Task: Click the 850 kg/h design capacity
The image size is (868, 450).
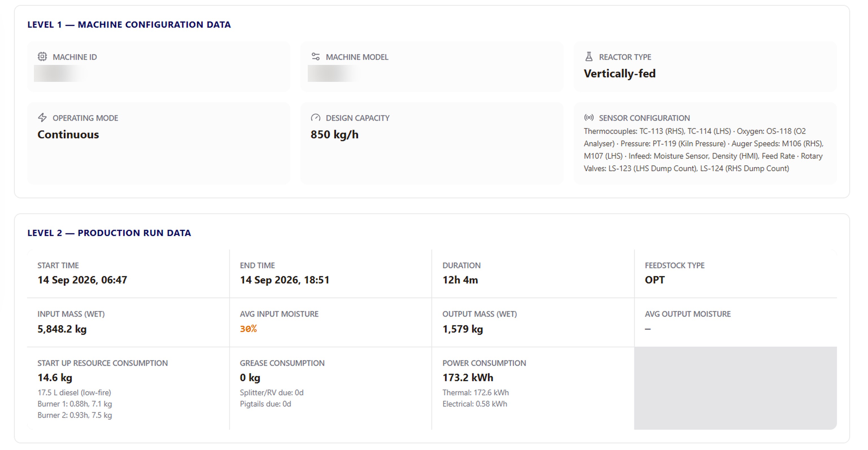Action: click(334, 134)
